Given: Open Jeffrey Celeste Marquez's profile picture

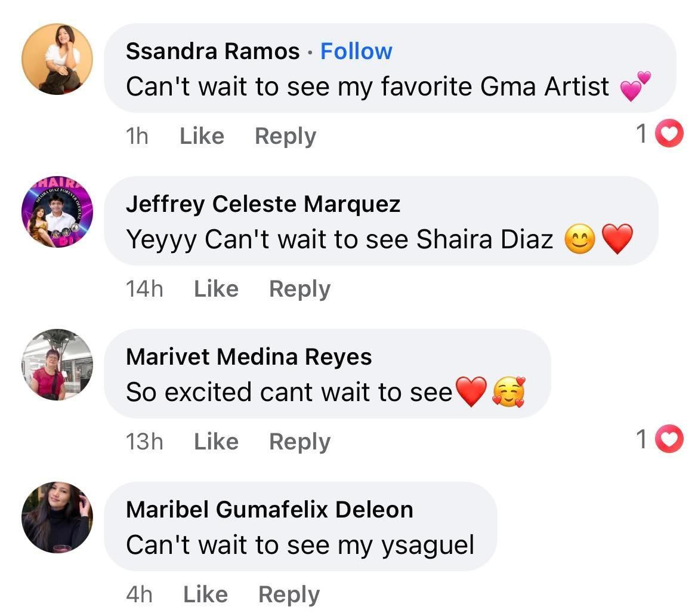Looking at the screenshot, I should click(57, 212).
